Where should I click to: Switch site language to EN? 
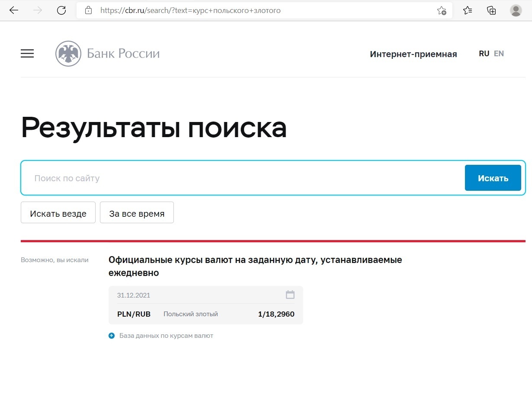(499, 54)
